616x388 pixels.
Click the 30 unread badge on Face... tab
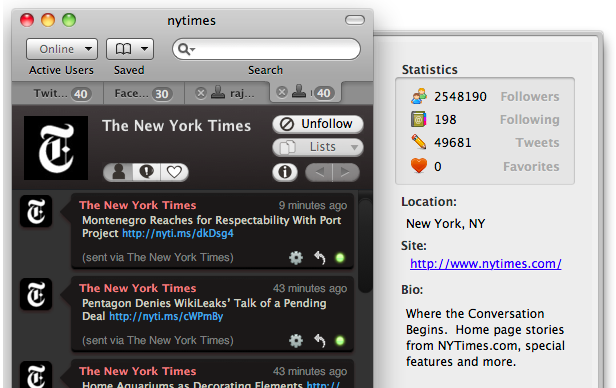162,94
